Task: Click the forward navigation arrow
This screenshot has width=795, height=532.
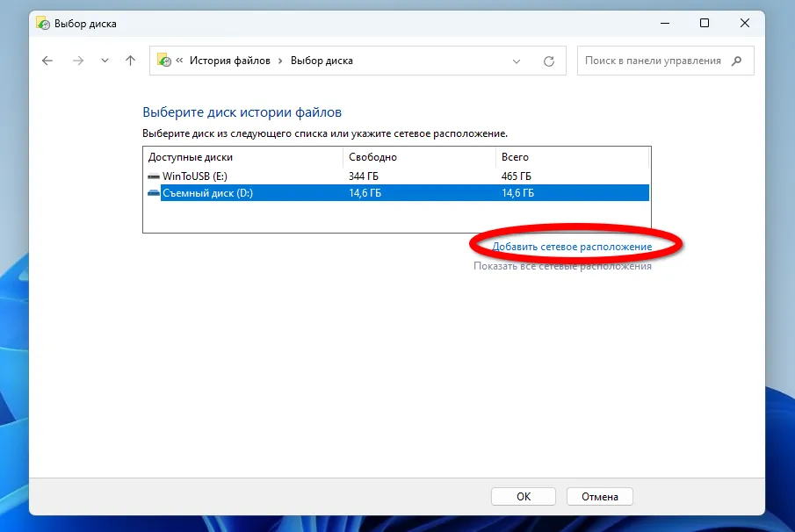Action: coord(77,61)
